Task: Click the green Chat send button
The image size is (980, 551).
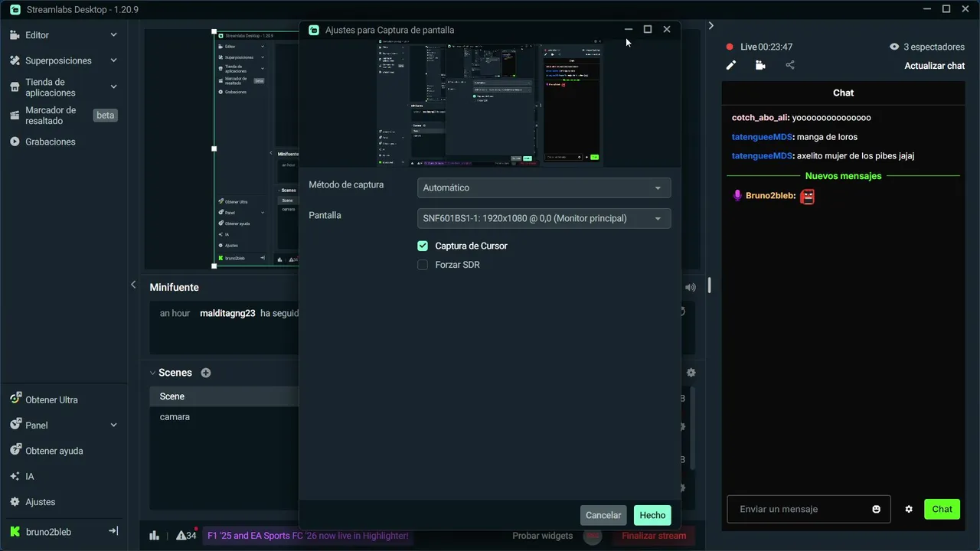Action: coord(942,509)
